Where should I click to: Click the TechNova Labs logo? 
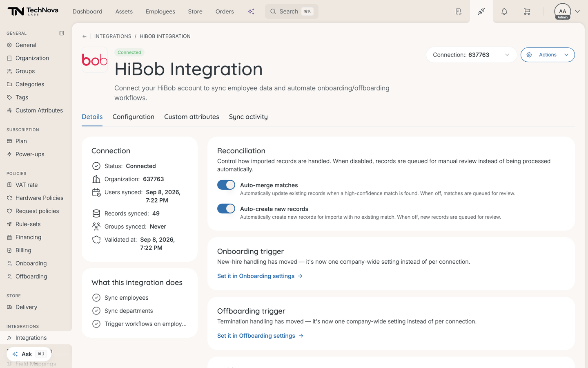click(33, 11)
